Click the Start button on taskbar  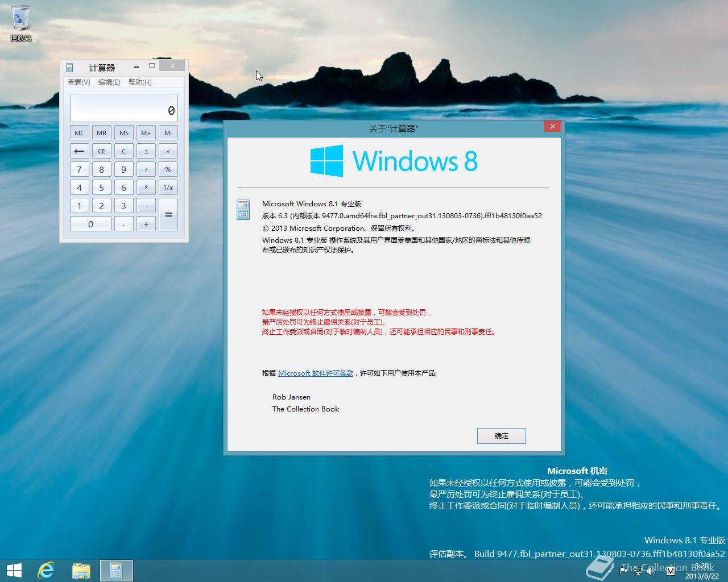point(14,570)
